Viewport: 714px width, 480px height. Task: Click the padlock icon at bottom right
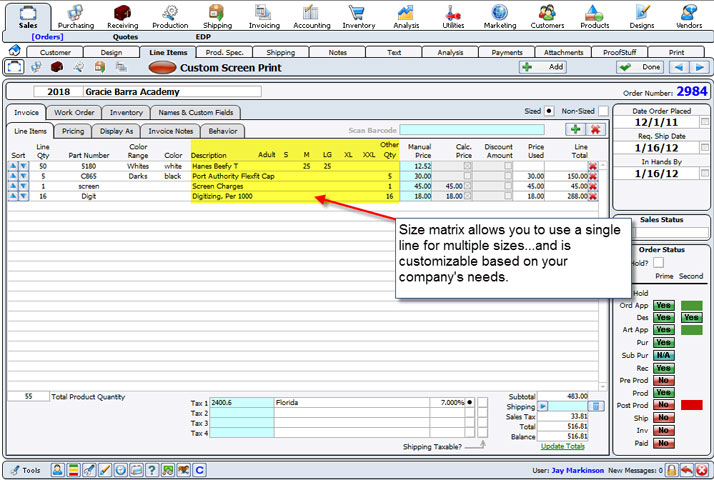coord(672,470)
